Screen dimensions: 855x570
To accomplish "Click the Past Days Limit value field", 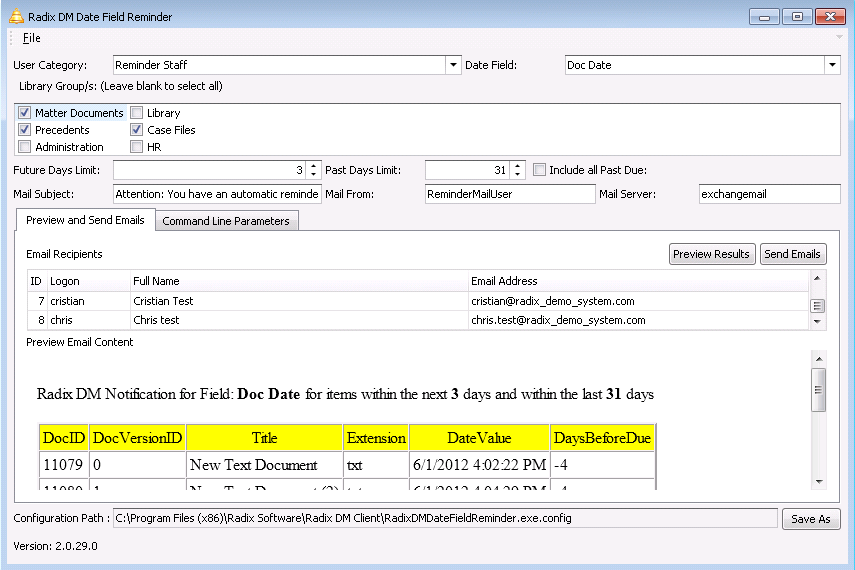I will (468, 170).
